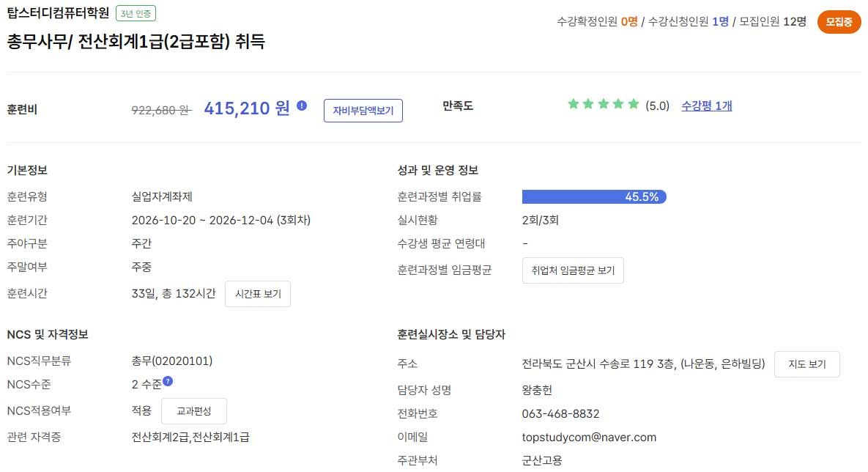Click the institute name 탑스터디컴퓨터학원
Screen dimensions: 868x472
(58, 12)
